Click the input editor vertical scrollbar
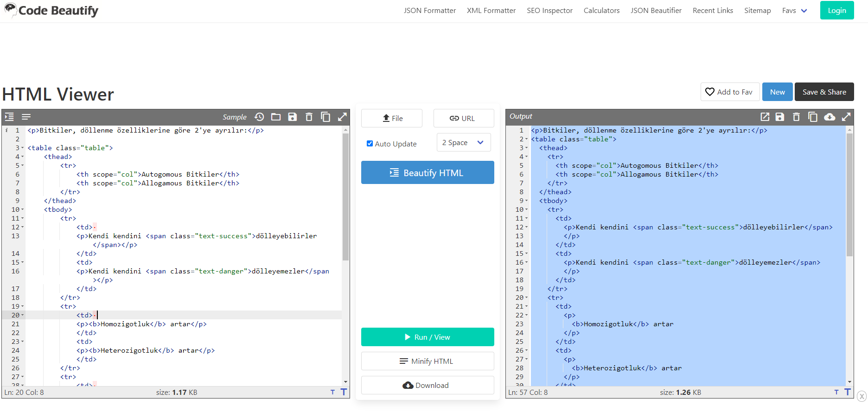 click(x=345, y=197)
